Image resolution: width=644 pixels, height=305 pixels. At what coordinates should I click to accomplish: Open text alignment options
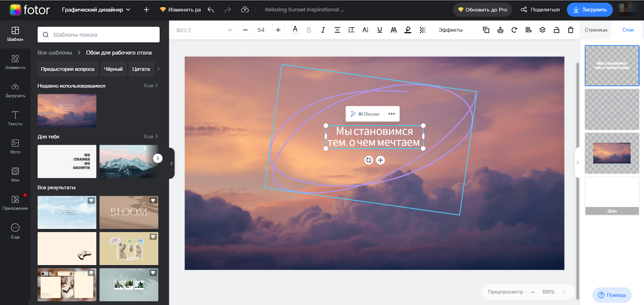(337, 30)
